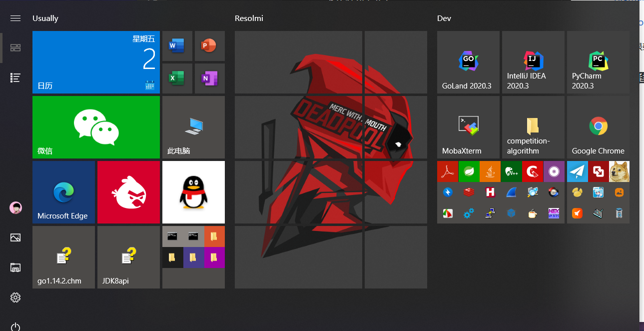644x331 pixels.
Task: Expand the Start menu hamburger button
Action: tap(15, 18)
